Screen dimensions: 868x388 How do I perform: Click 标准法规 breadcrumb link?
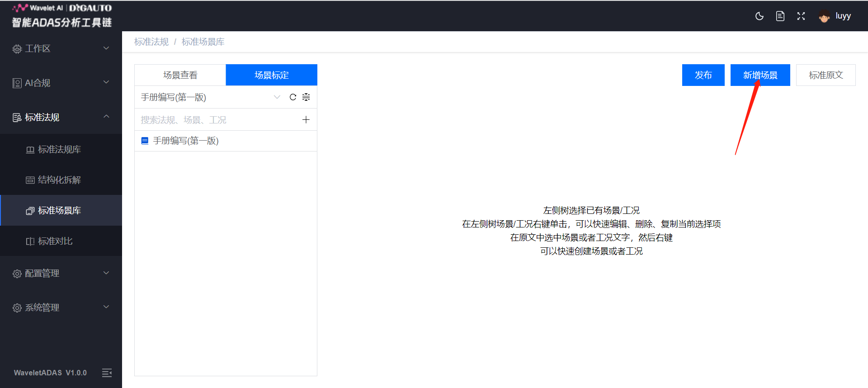point(151,42)
